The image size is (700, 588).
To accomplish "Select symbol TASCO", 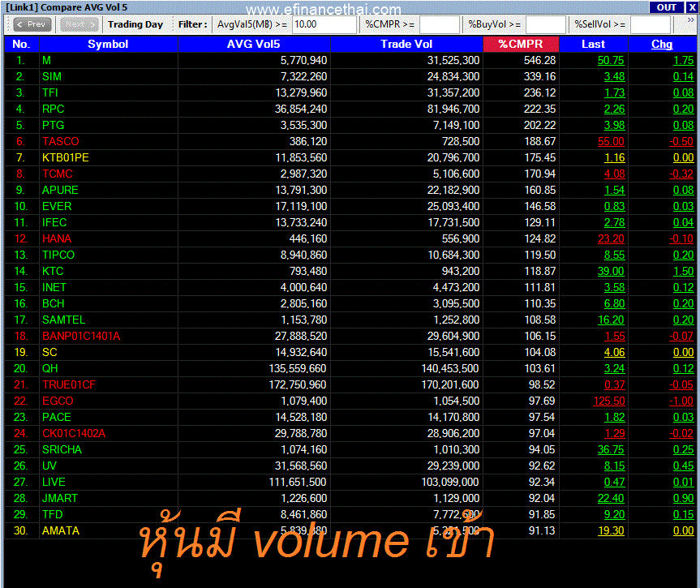I will (x=60, y=142).
